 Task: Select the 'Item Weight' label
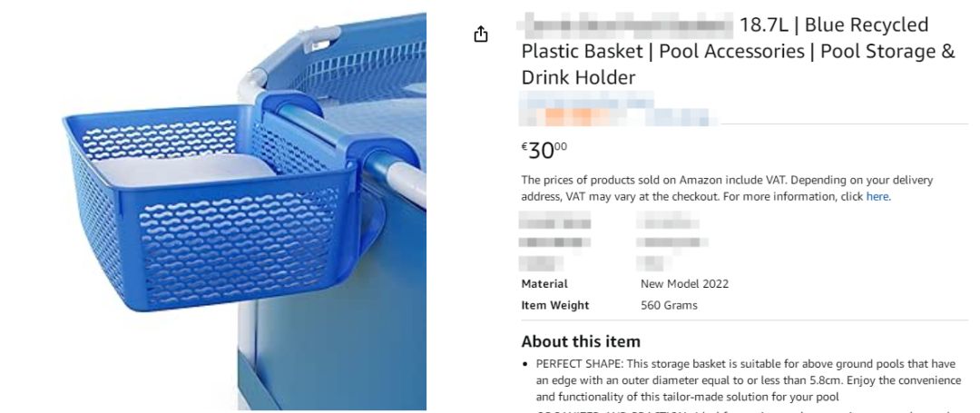[554, 306]
